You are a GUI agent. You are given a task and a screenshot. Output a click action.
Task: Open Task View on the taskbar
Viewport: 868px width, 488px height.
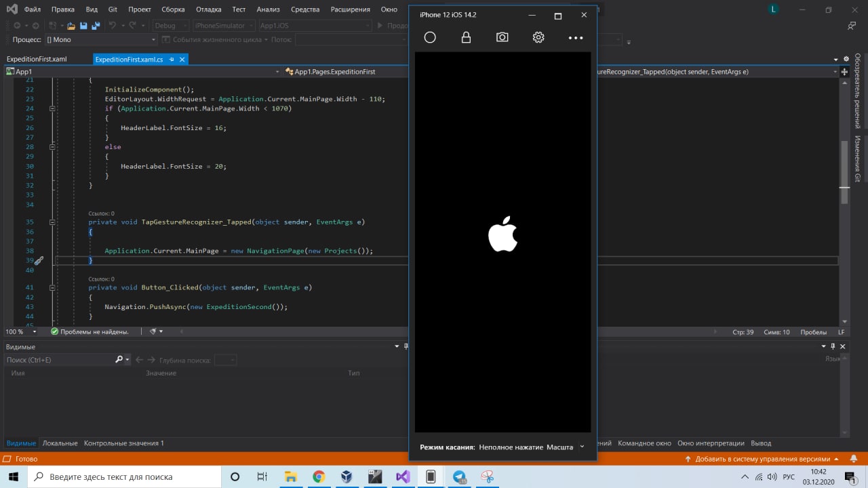pos(262,476)
